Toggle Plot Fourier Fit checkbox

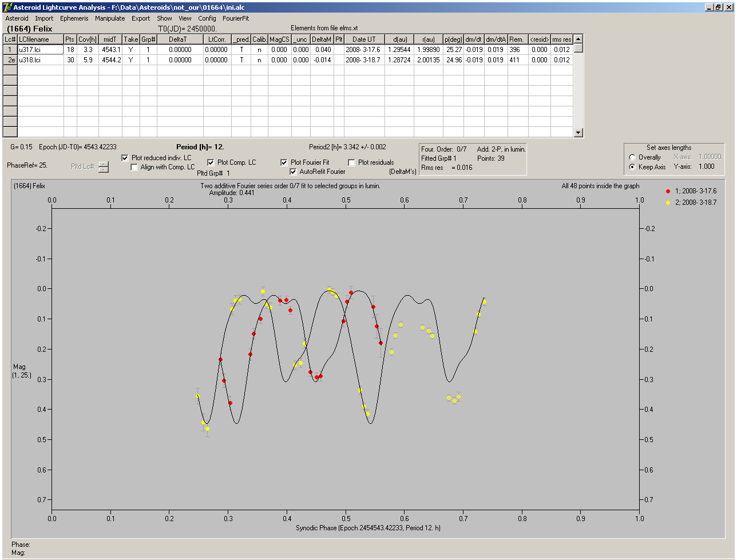click(x=284, y=162)
